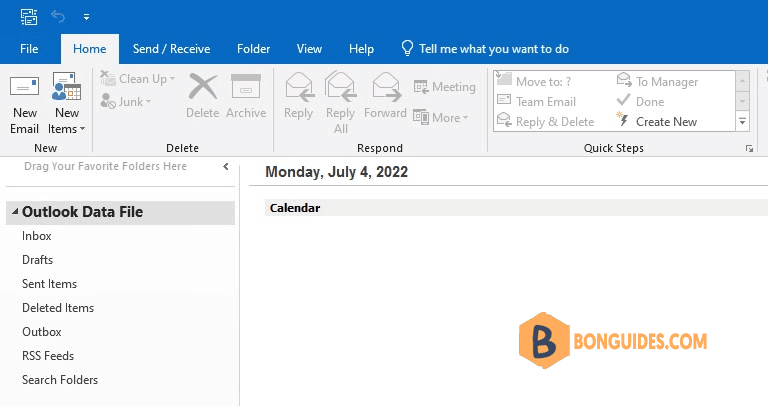This screenshot has width=768, height=406.
Task: Open the File tab
Action: (x=29, y=49)
